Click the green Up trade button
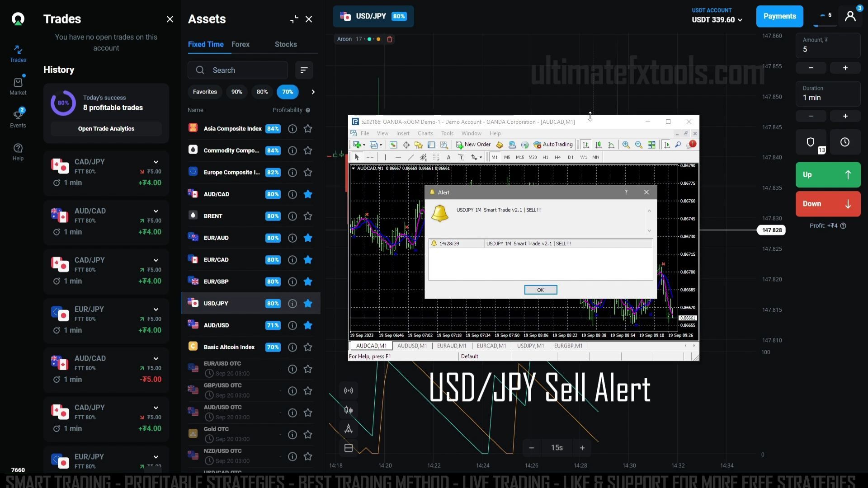The image size is (868, 488). point(828,175)
